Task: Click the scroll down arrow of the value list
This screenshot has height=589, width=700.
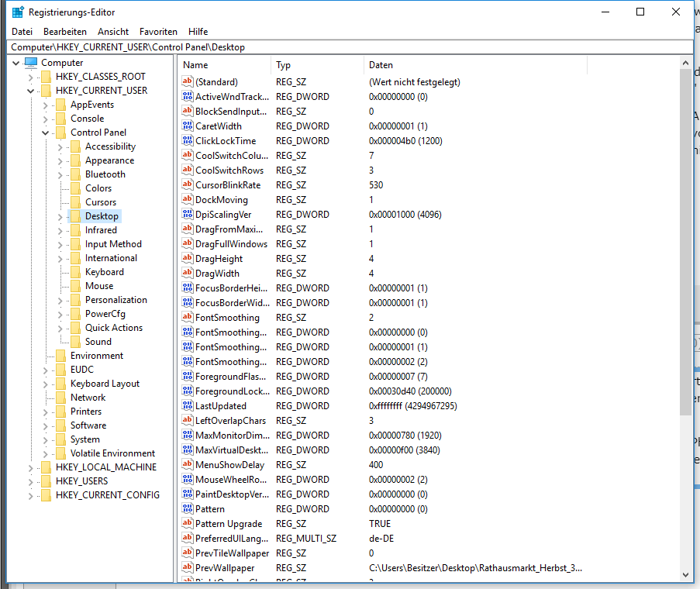Action: [x=686, y=575]
